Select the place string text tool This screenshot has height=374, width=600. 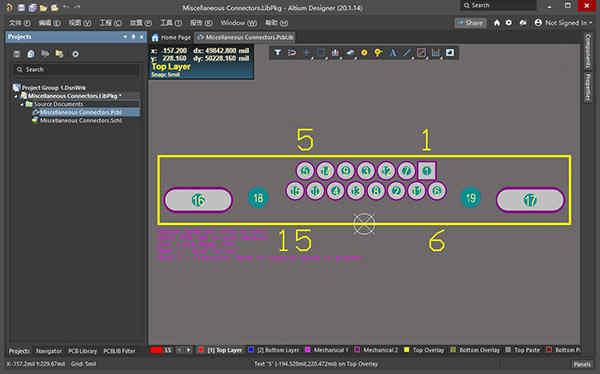tap(393, 52)
